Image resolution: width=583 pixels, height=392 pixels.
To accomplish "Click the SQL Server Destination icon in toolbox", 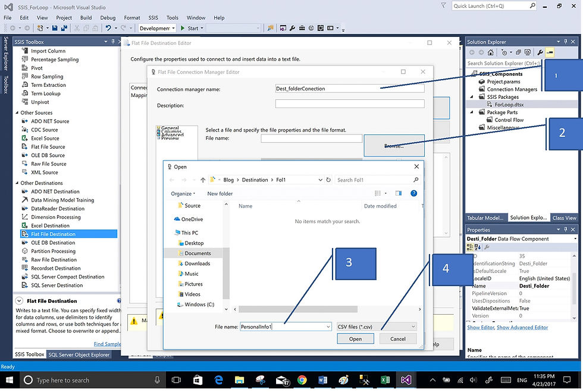I will coord(25,286).
